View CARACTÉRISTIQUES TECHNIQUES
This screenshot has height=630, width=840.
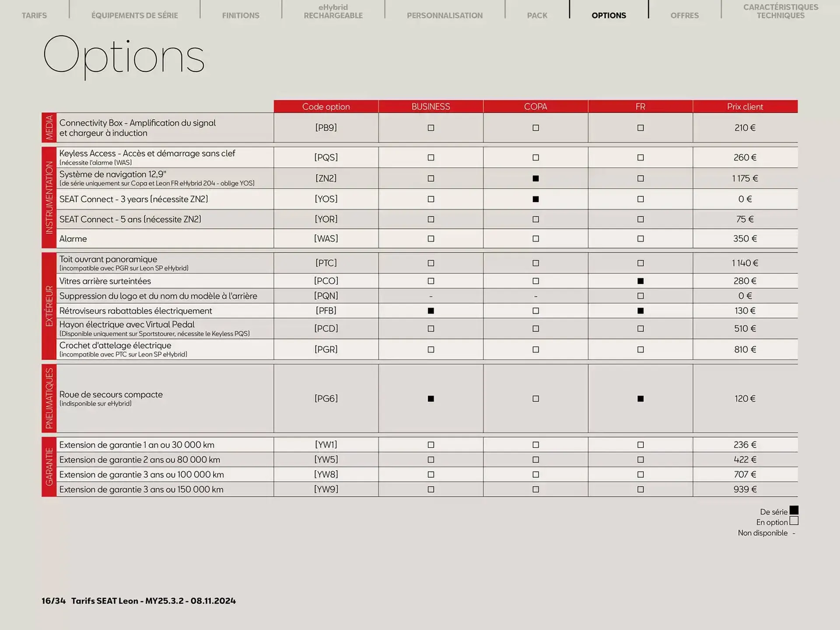coord(781,11)
